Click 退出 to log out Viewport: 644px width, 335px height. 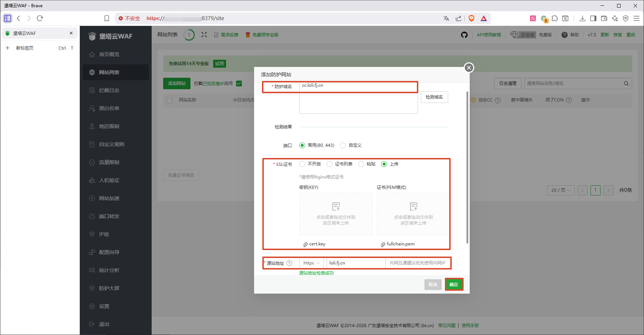pos(116,324)
